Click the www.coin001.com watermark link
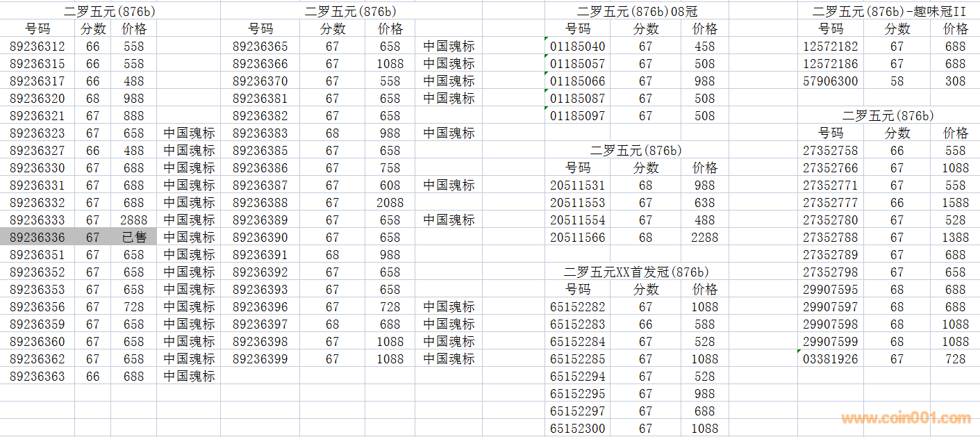The height and width of the screenshot is (437, 980). coord(906,418)
